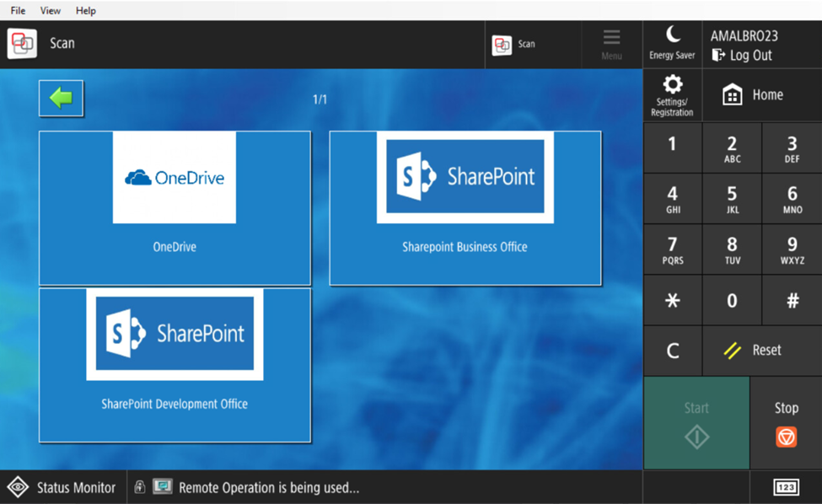Open Settings/Registration gear

[x=673, y=95]
